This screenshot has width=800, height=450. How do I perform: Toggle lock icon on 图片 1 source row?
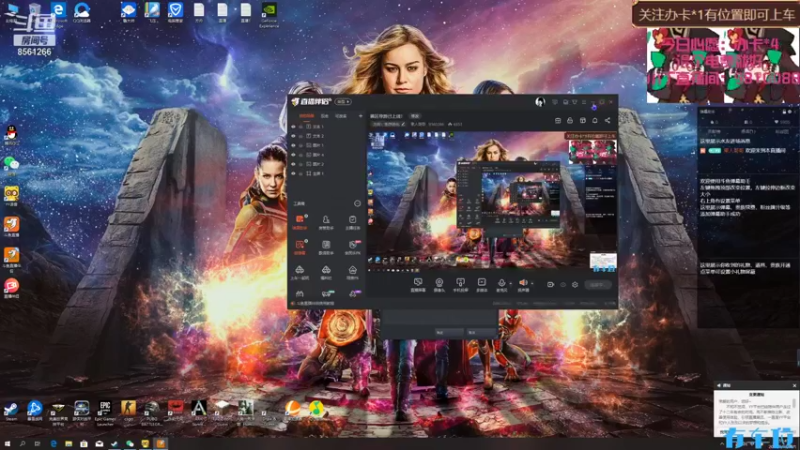(301, 145)
